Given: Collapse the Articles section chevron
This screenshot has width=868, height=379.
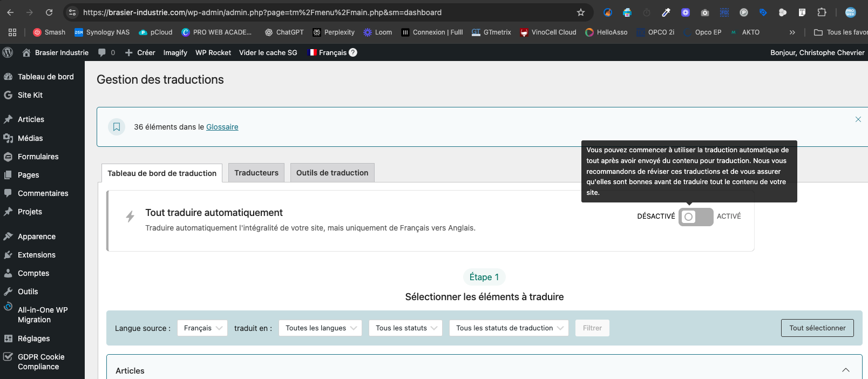Looking at the screenshot, I should point(845,370).
